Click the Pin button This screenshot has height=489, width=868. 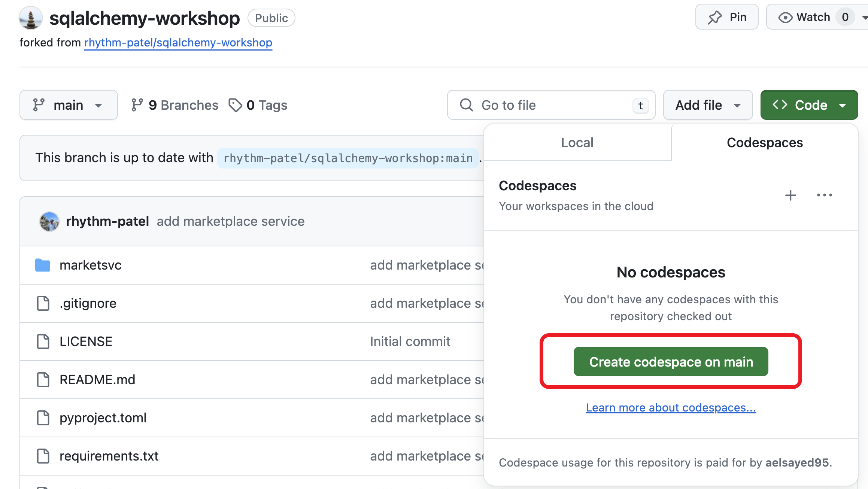(727, 17)
